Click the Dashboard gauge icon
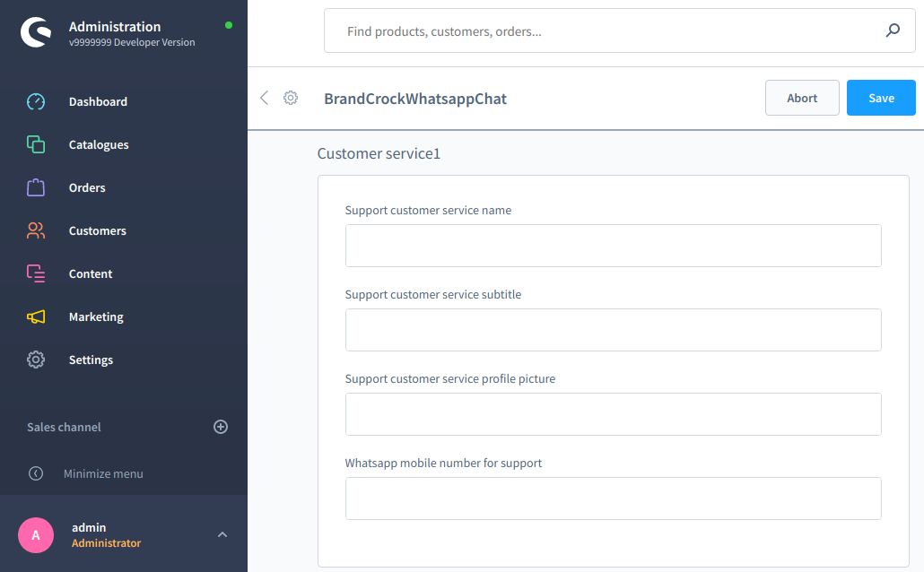The width and height of the screenshot is (924, 572). 36,101
